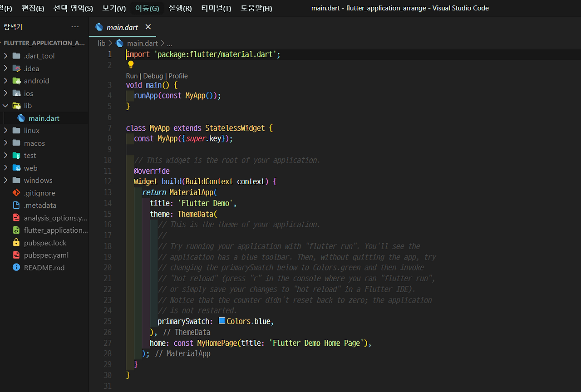Close the main.dart tab

[x=148, y=27]
